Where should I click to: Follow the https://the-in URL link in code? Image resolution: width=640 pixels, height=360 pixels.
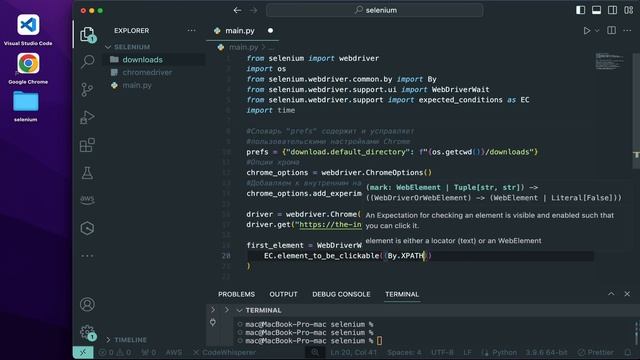point(331,224)
